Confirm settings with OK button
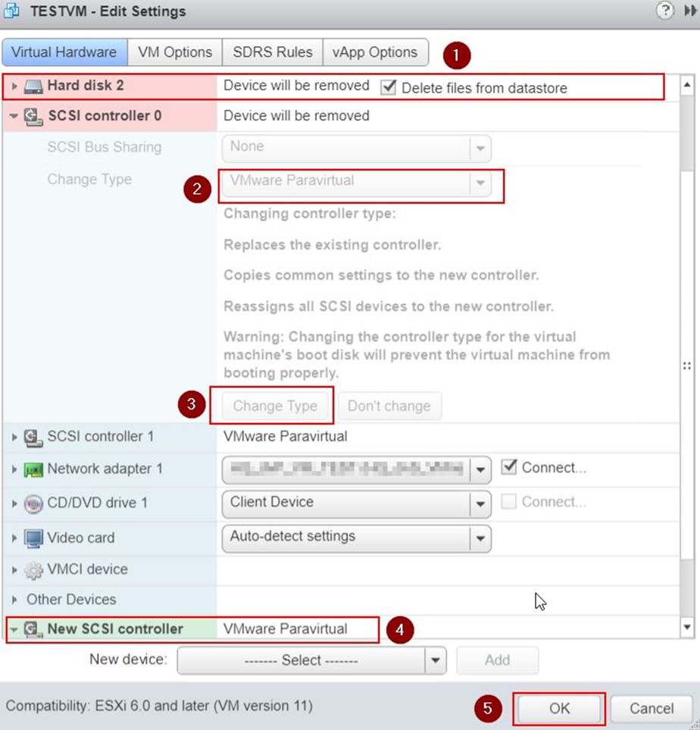This screenshot has height=730, width=700. point(559,709)
